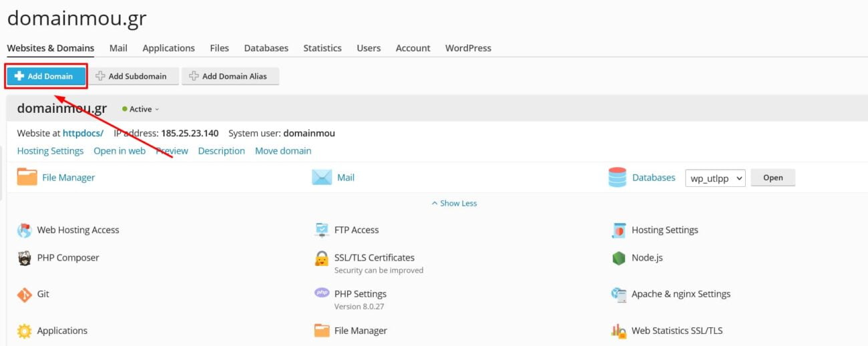Open the Git icon
Screen dimensions: 868x346
(x=25, y=295)
